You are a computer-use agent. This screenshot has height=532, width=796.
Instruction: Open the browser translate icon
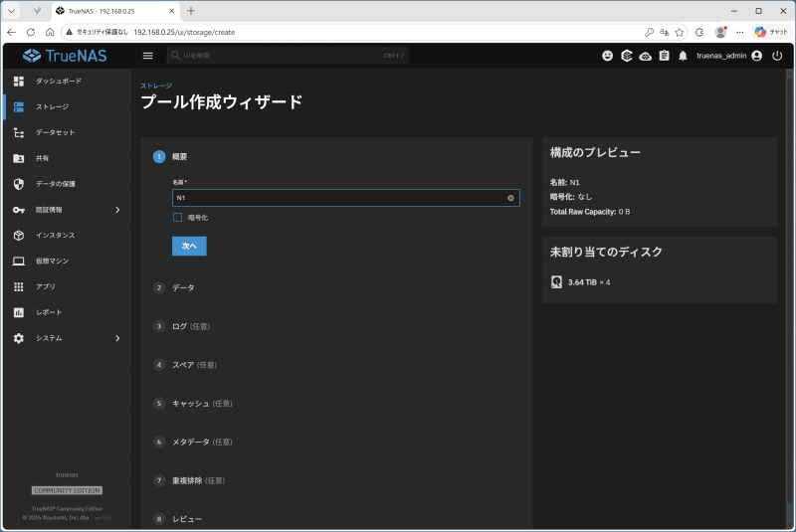pos(664,32)
